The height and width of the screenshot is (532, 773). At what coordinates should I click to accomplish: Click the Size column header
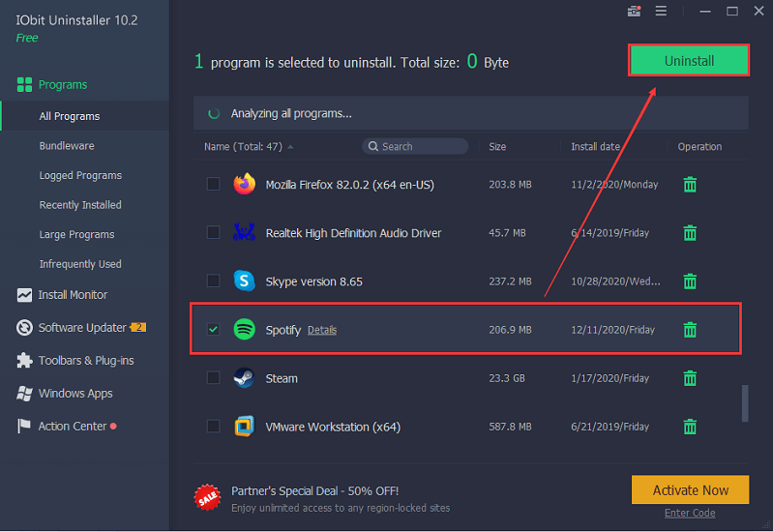497,146
